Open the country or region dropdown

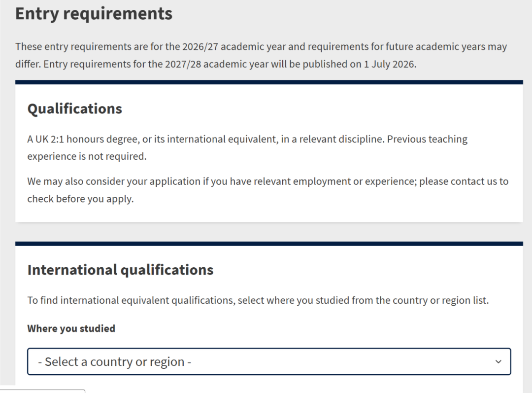[268, 361]
